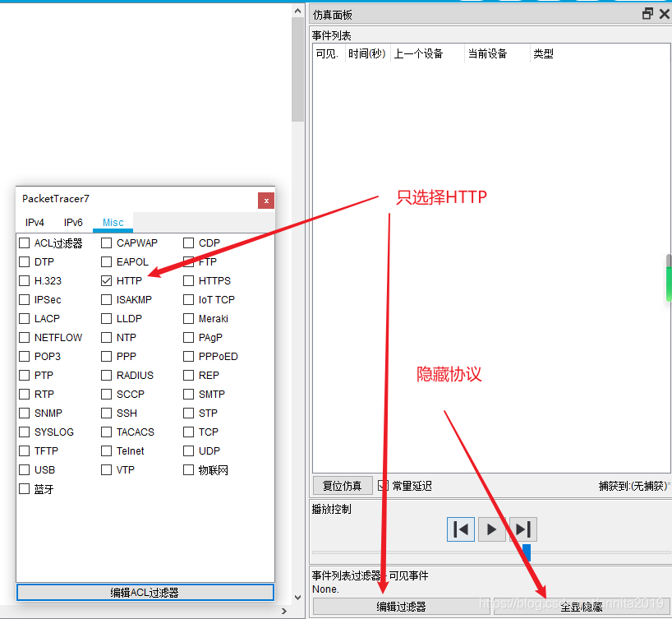Tick the CAPWAP checkbox
This screenshot has width=672, height=619.
[106, 243]
